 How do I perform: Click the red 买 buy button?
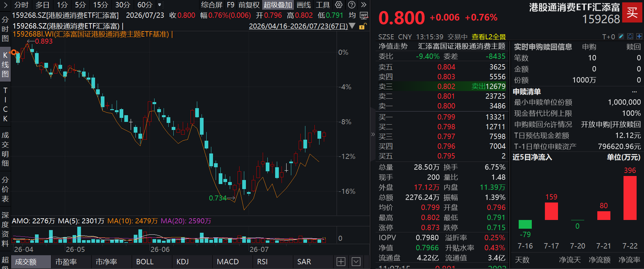click(632, 13)
